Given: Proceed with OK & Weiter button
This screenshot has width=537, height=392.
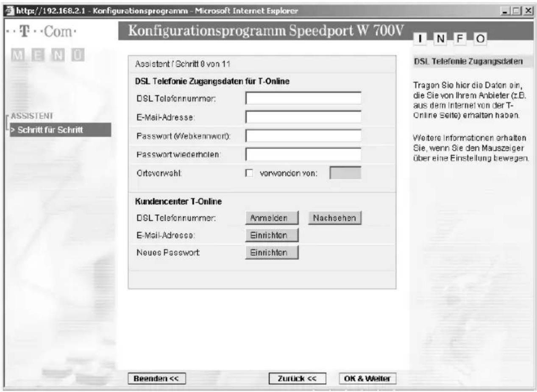Looking at the screenshot, I should (367, 378).
